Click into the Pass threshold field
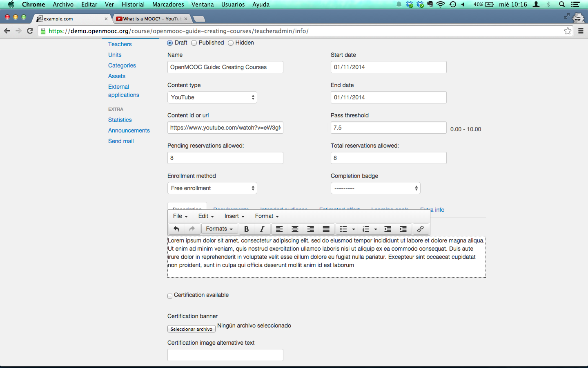The height and width of the screenshot is (368, 588). click(389, 128)
